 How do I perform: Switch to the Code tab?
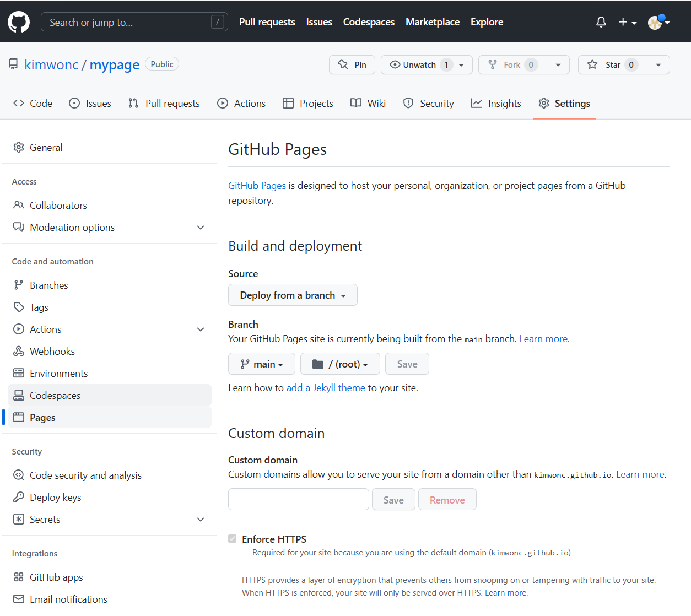click(33, 103)
